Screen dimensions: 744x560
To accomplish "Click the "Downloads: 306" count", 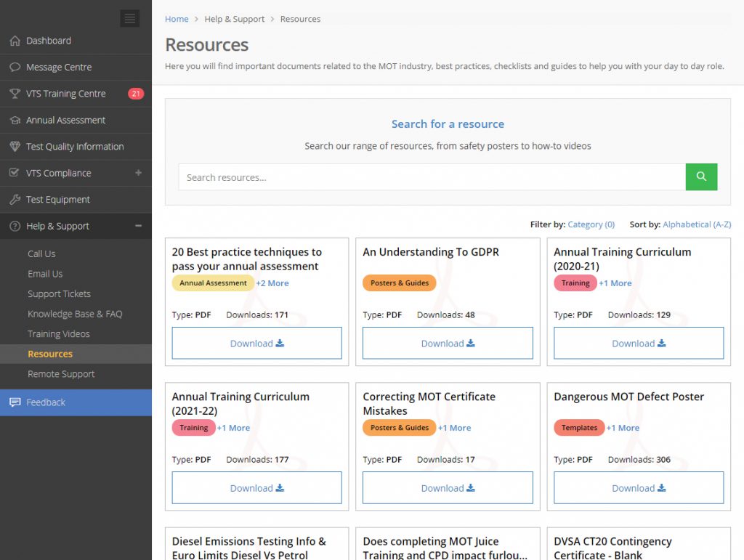I will (639, 460).
